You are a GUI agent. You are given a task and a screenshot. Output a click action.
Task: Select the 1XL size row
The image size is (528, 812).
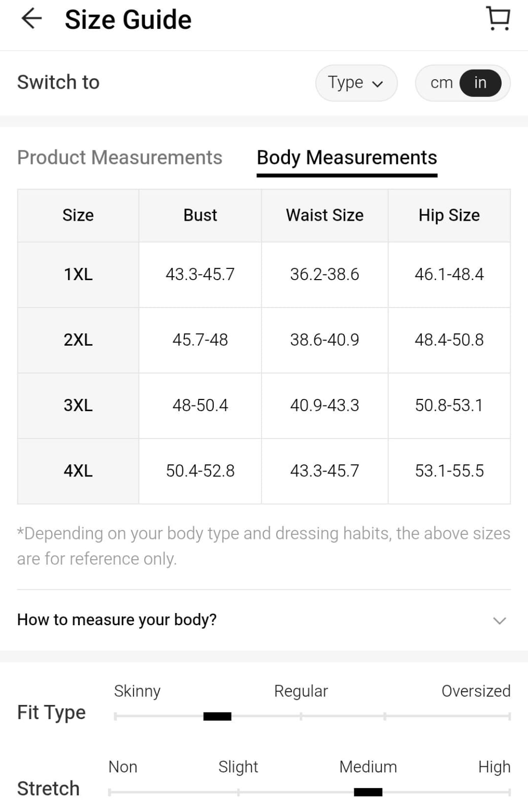pos(78,274)
